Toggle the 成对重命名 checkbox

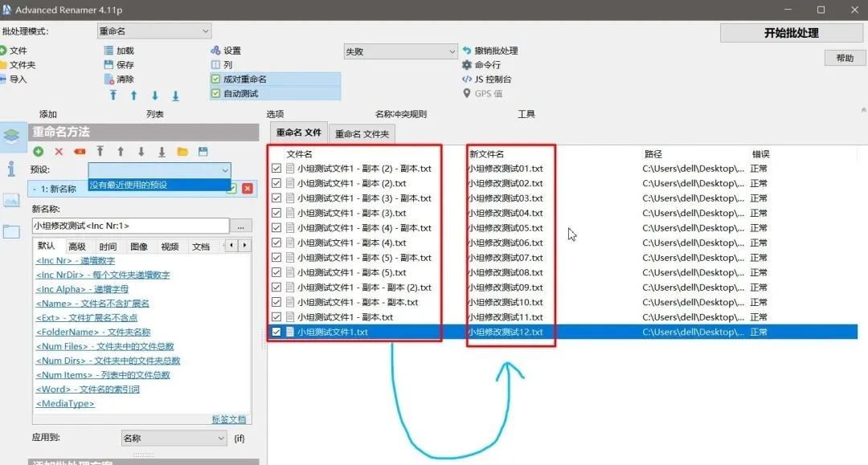[216, 79]
